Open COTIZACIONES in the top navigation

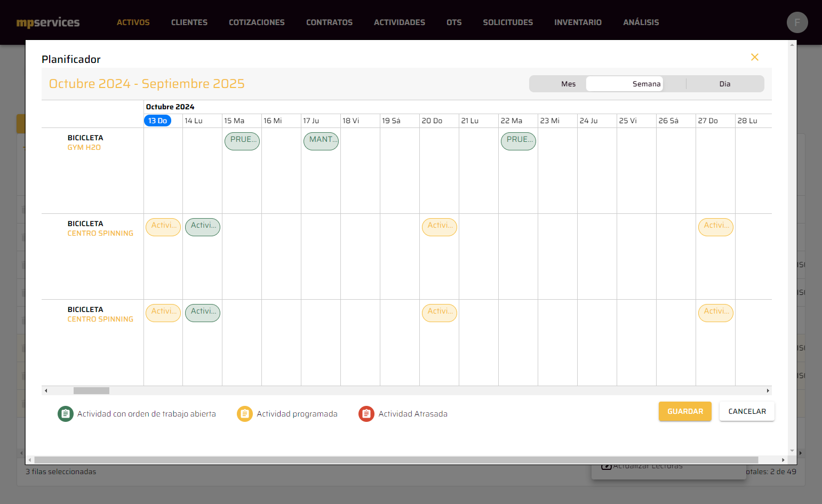[x=257, y=22]
